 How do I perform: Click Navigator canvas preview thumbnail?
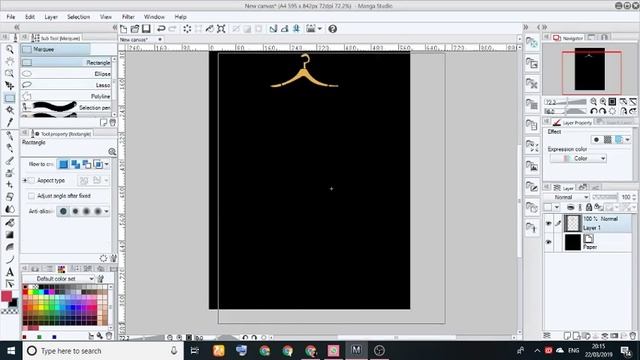tap(590, 69)
